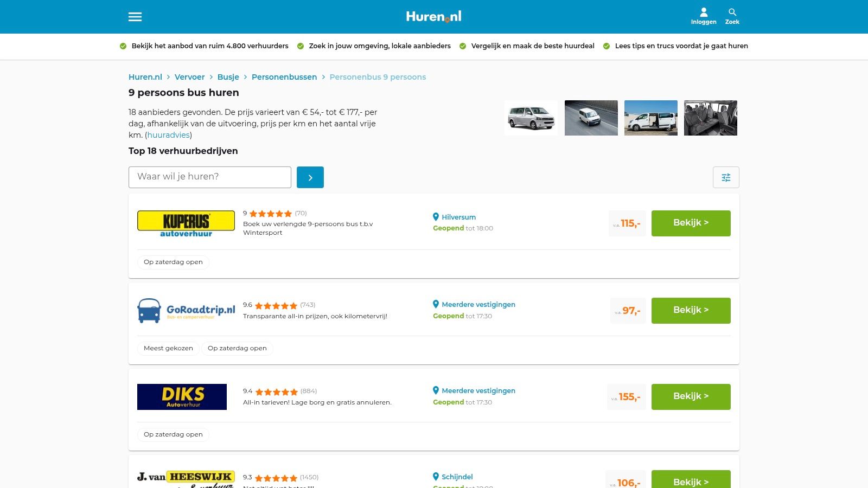Click 'Vergelijk en maak de beste huurdeal'
The width and height of the screenshot is (868, 488).
pyautogui.click(x=533, y=46)
